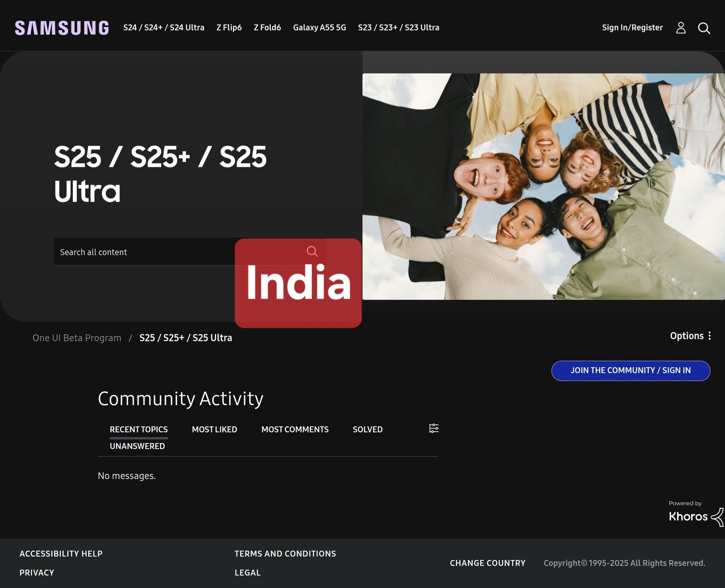The height and width of the screenshot is (588, 725).
Task: Click the 'No messages.' text
Action: pyautogui.click(x=127, y=476)
